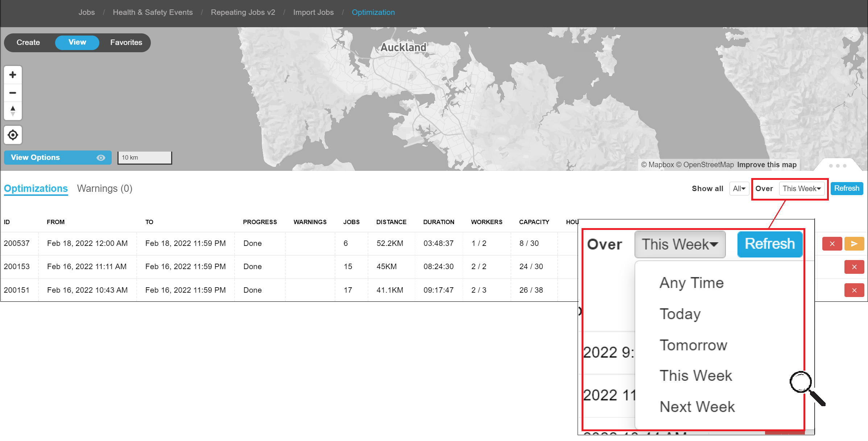
Task: Choose Next Week in dropdown list
Action: [697, 407]
